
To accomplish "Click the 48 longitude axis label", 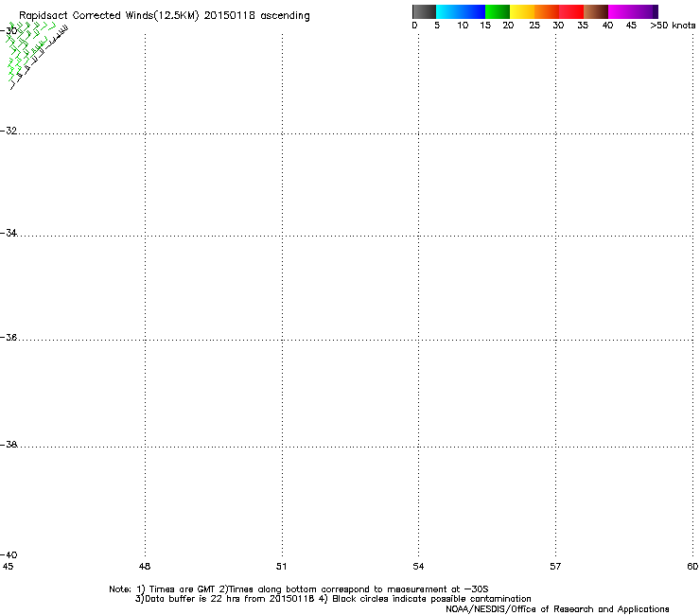I will [145, 567].
